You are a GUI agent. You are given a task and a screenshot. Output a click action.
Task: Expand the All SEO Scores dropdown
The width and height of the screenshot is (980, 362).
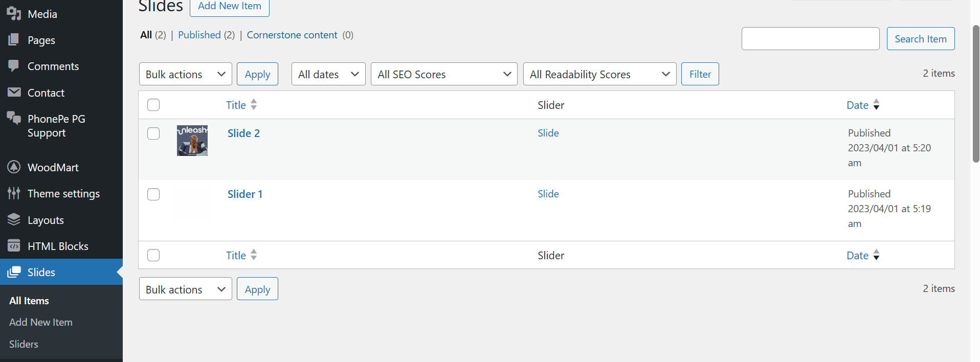coord(443,74)
